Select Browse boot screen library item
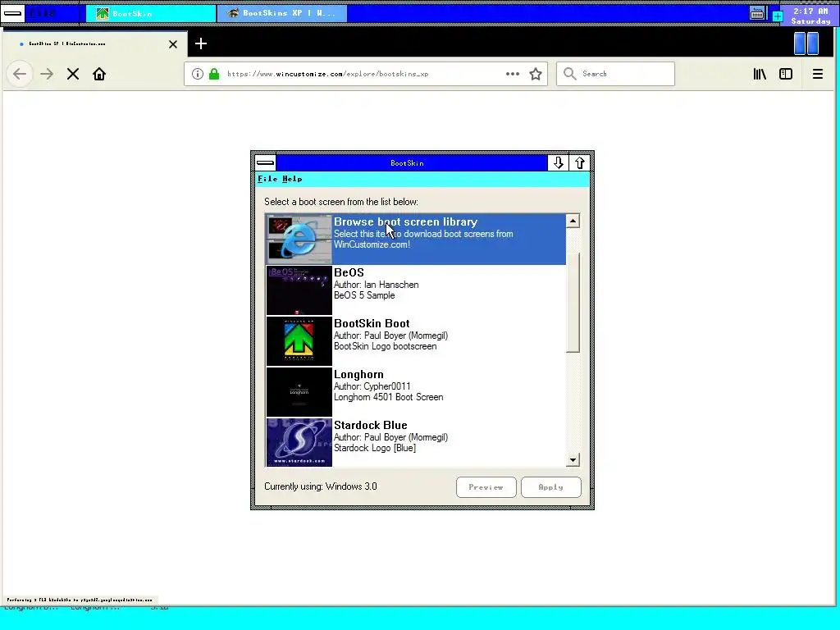The image size is (840, 630). coord(416,239)
